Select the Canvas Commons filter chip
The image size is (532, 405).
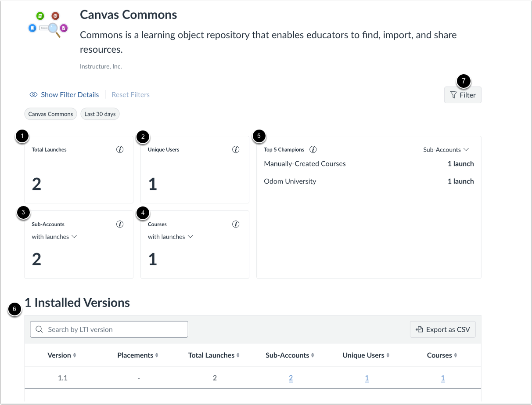[50, 114]
